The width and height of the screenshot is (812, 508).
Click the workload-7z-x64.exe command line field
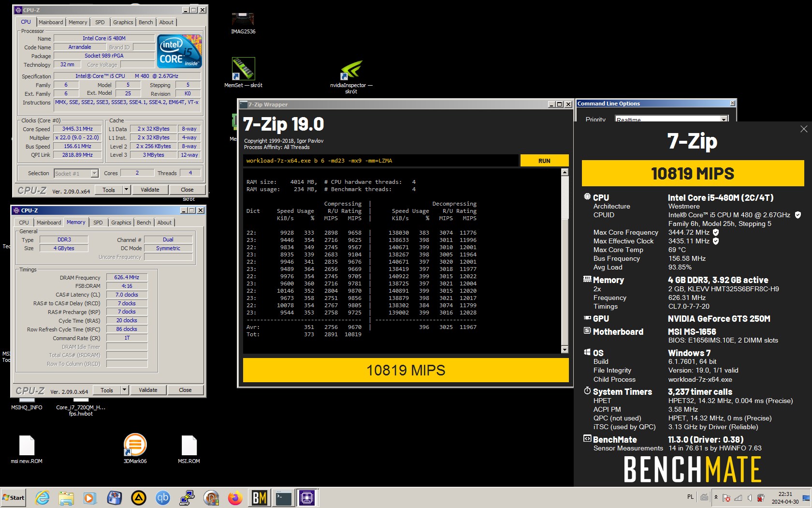381,161
